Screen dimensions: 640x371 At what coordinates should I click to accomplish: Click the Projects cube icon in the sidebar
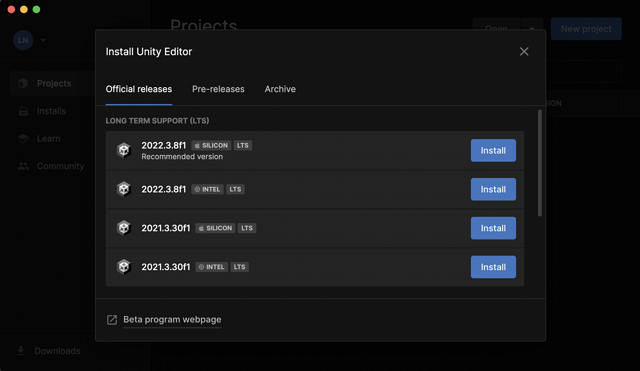point(23,83)
